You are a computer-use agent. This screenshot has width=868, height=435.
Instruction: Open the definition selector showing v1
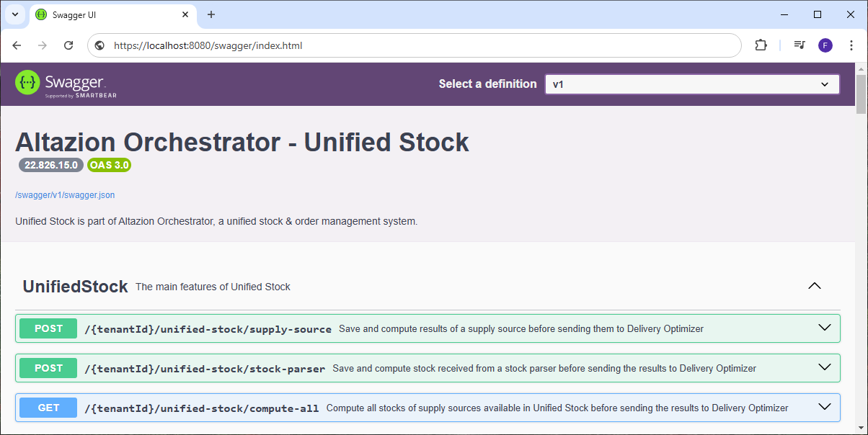(x=692, y=84)
